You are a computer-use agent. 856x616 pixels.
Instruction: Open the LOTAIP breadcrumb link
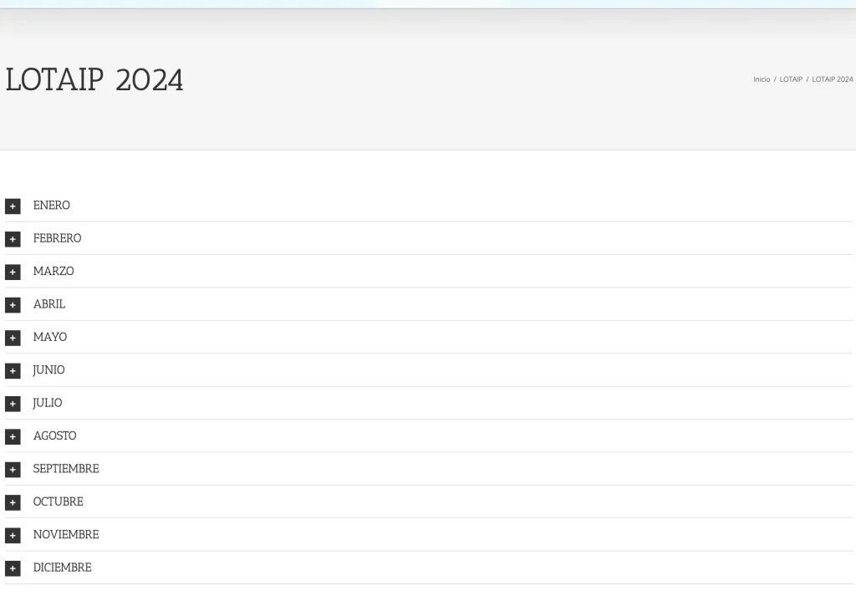click(x=791, y=79)
